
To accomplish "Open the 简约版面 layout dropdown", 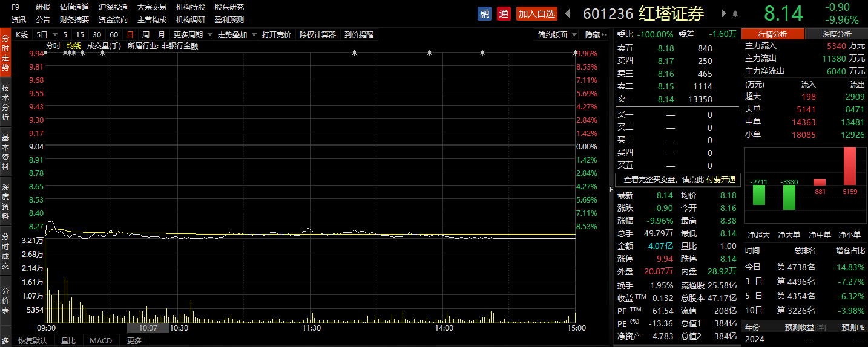I will click(x=557, y=35).
